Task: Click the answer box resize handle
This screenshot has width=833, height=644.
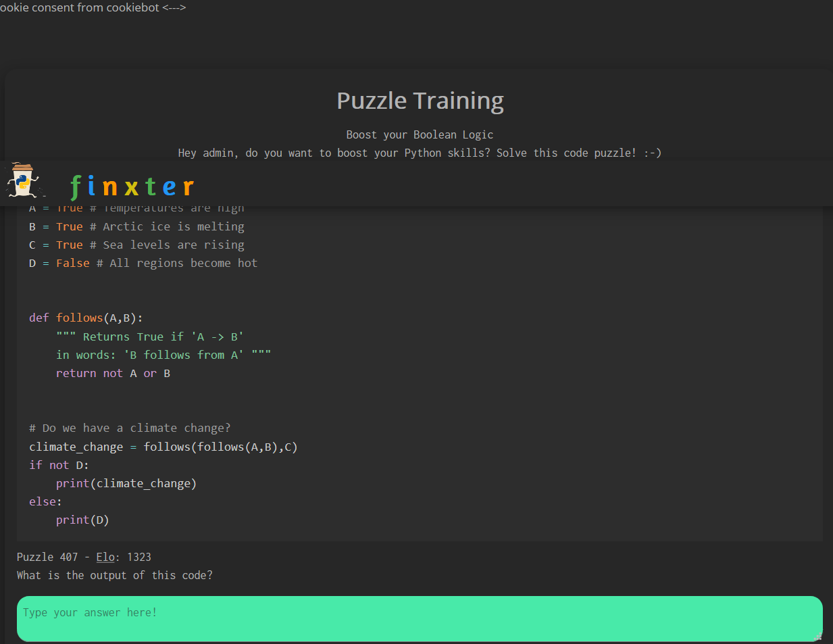Action: [817, 637]
